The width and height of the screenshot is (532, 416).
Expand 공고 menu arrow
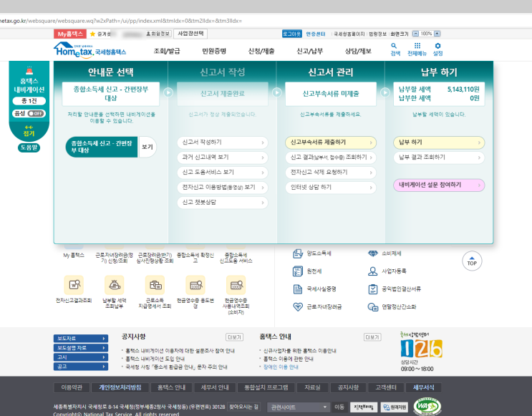click(104, 367)
